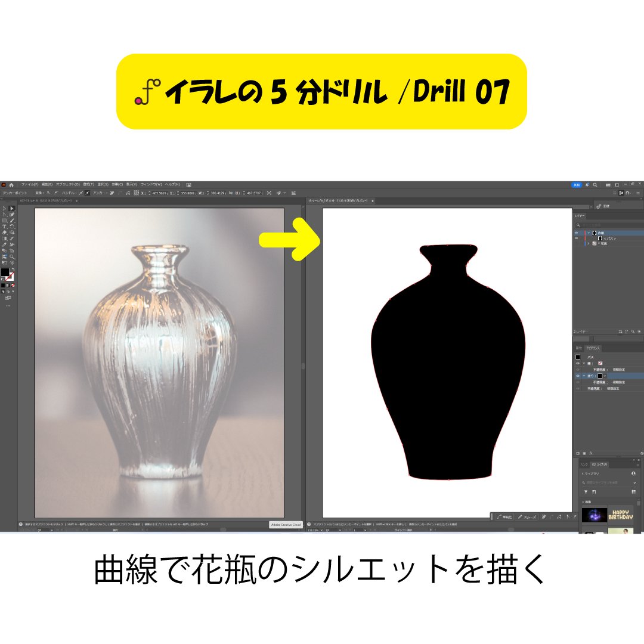Click the X coordinate input field
This screenshot has height=644, width=644.
point(159,193)
